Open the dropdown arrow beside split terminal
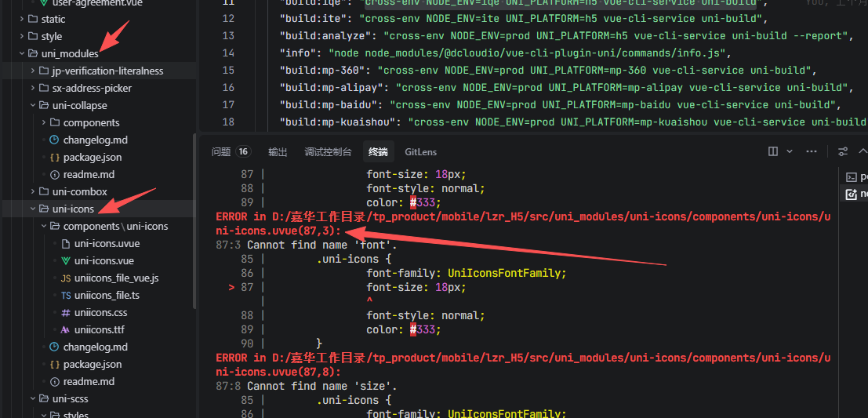The image size is (868, 418). coord(790,151)
